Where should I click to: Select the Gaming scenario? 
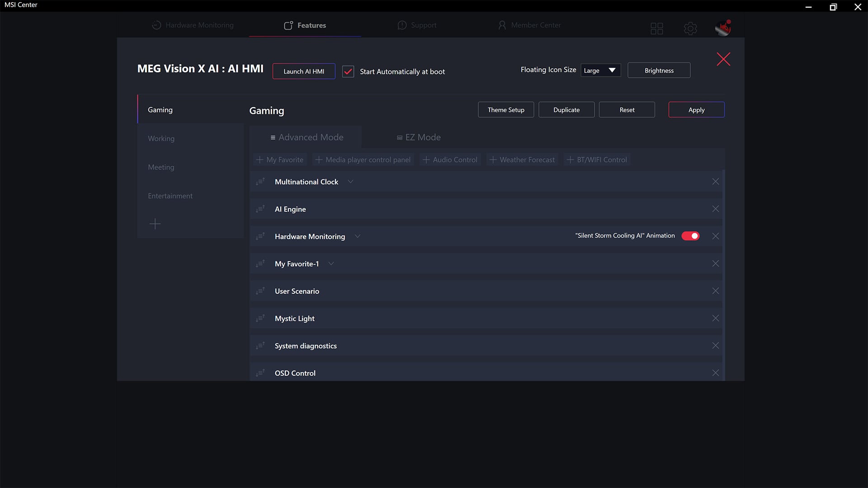point(190,110)
